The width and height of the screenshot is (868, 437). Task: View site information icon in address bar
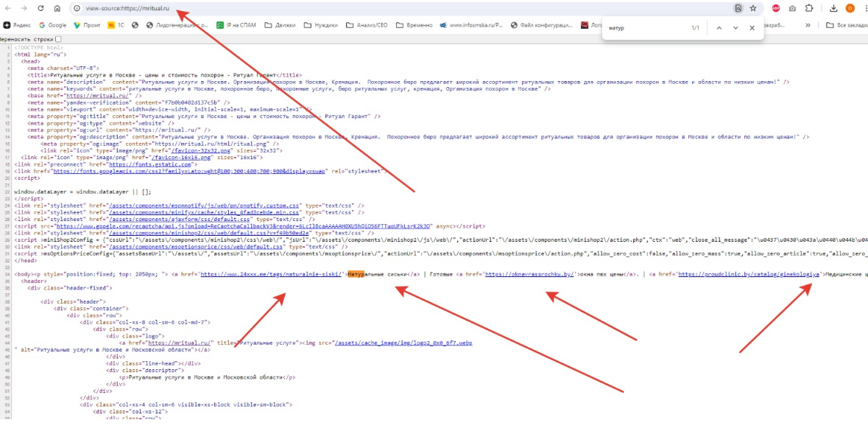77,8
